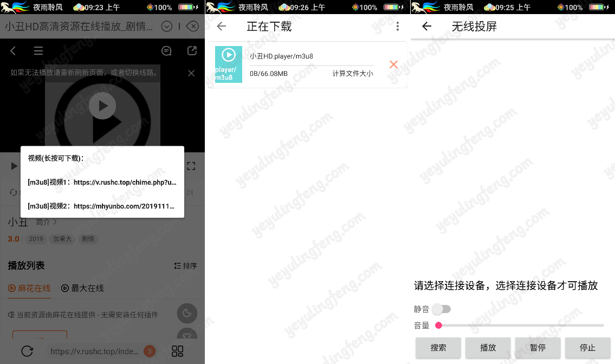Tap battery icon in left status bar
This screenshot has width=615, height=364.
click(188, 7)
